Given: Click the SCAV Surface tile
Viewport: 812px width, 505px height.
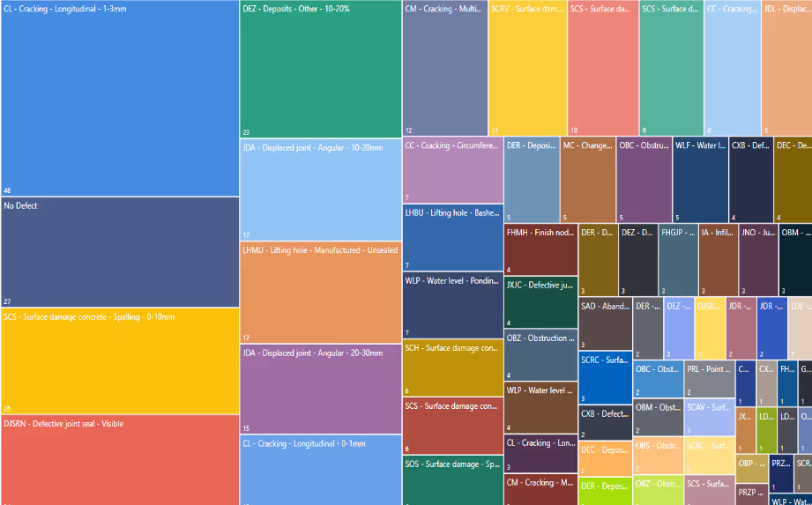Looking at the screenshot, I should tap(710, 417).
